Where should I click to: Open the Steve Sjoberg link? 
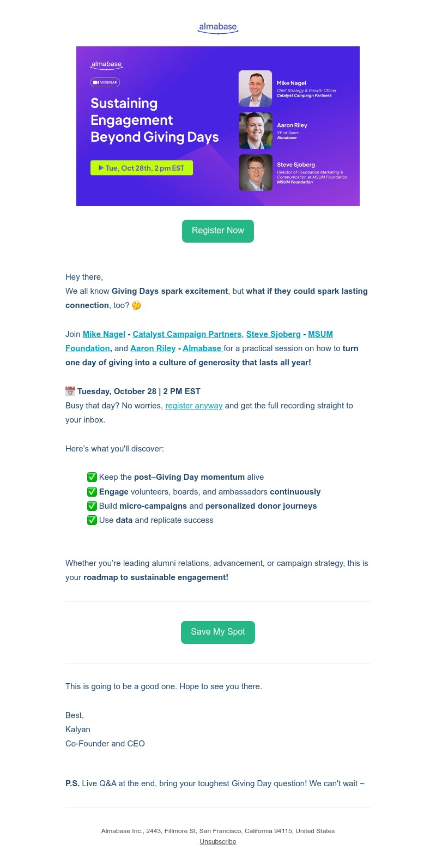pos(273,334)
